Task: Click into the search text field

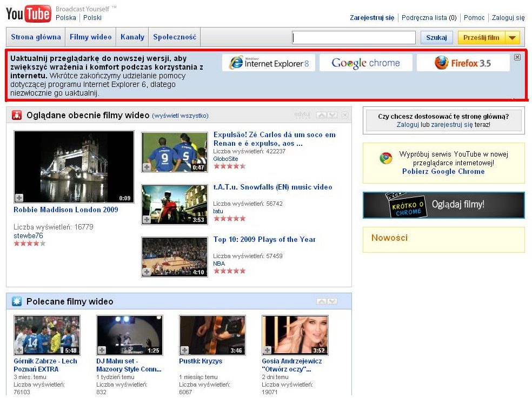Action: pos(354,38)
